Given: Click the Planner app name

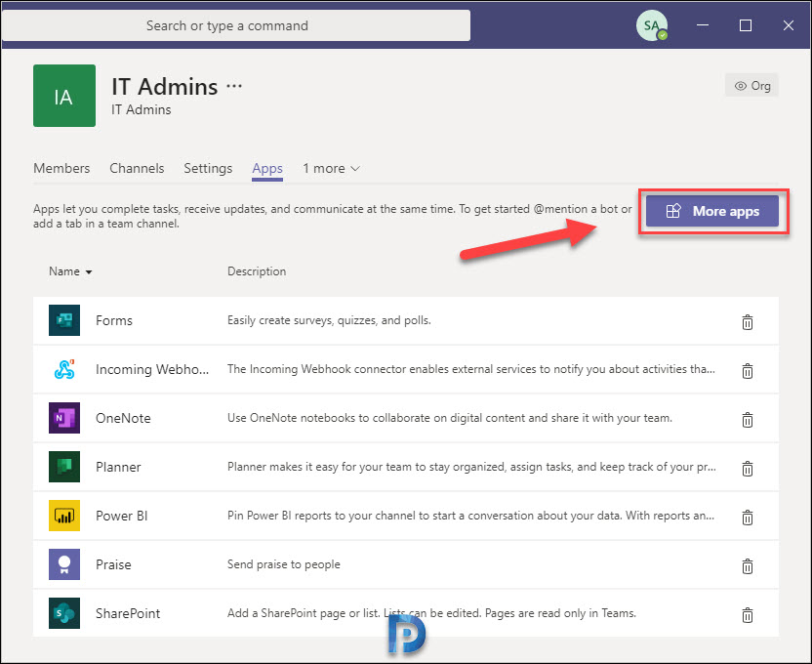Looking at the screenshot, I should [x=118, y=467].
